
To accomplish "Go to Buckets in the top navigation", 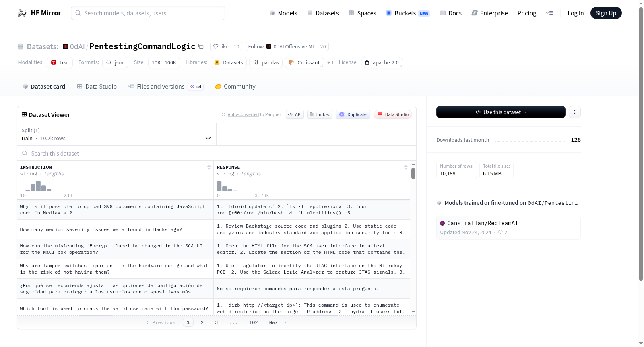I will point(408,13).
